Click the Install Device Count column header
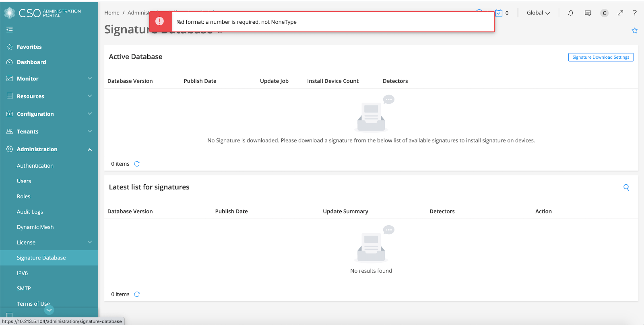The height and width of the screenshot is (325, 644). point(333,81)
